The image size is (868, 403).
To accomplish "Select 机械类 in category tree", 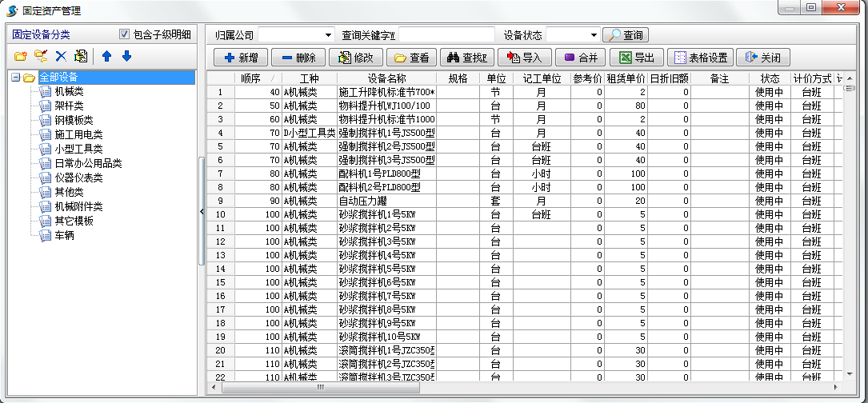I will point(69,91).
